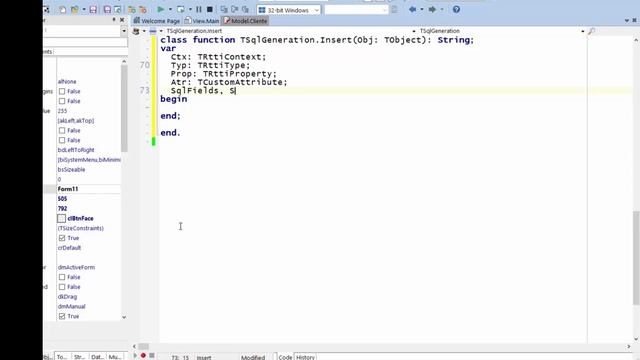Click the Run Until Return icon

245,9
